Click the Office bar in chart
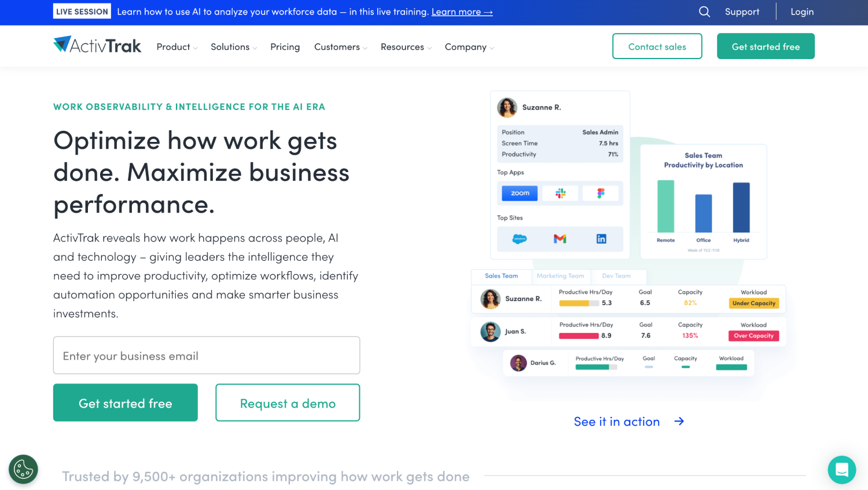Viewport: 868px width, 490px height. tap(704, 213)
